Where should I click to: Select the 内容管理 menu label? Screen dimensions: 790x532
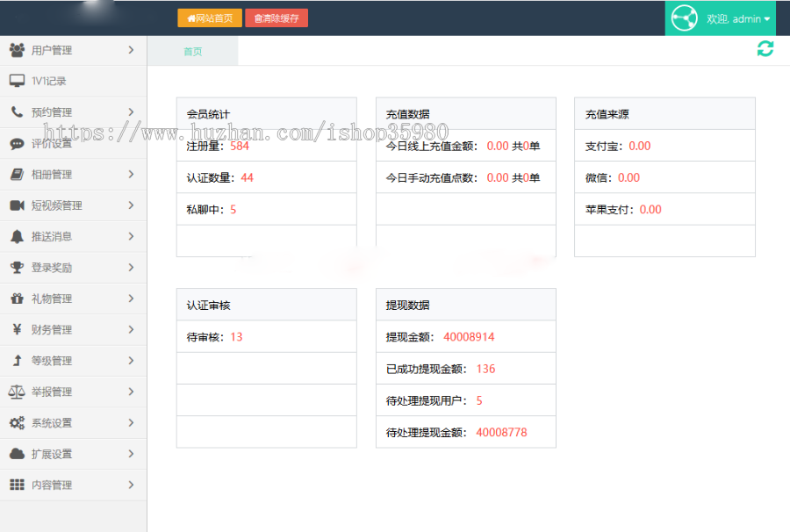(52, 485)
